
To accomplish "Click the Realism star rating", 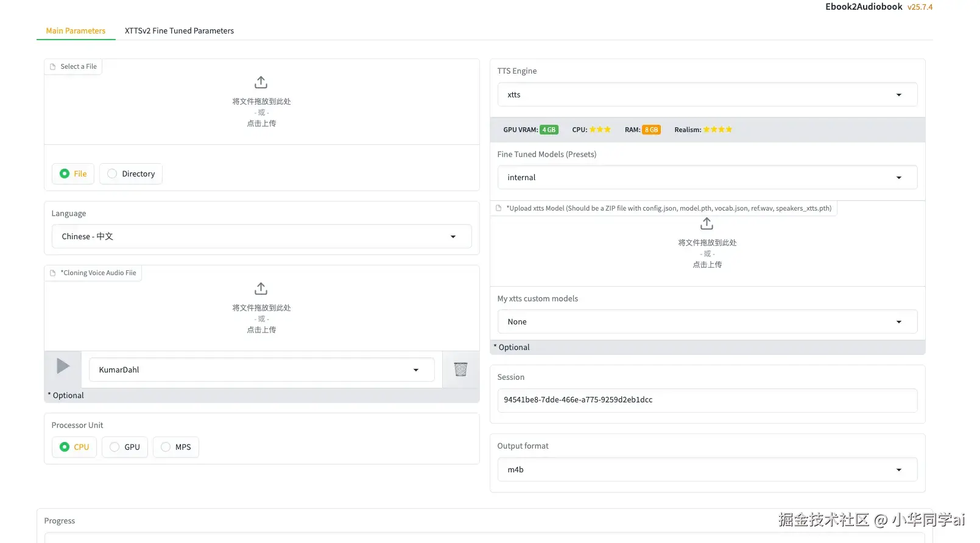I will [717, 130].
